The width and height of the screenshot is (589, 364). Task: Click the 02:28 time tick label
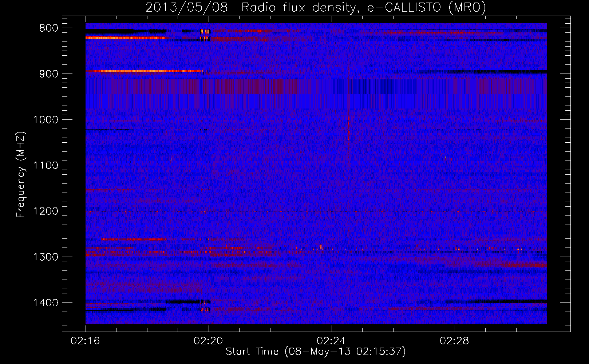point(455,341)
